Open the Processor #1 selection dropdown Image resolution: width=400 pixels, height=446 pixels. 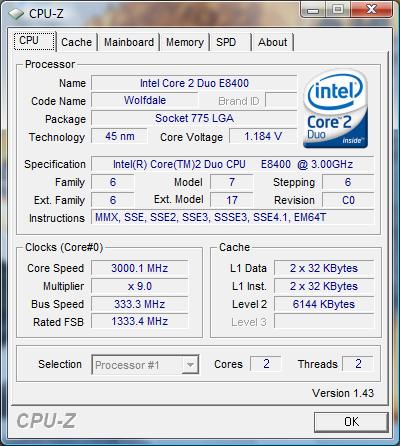(145, 365)
